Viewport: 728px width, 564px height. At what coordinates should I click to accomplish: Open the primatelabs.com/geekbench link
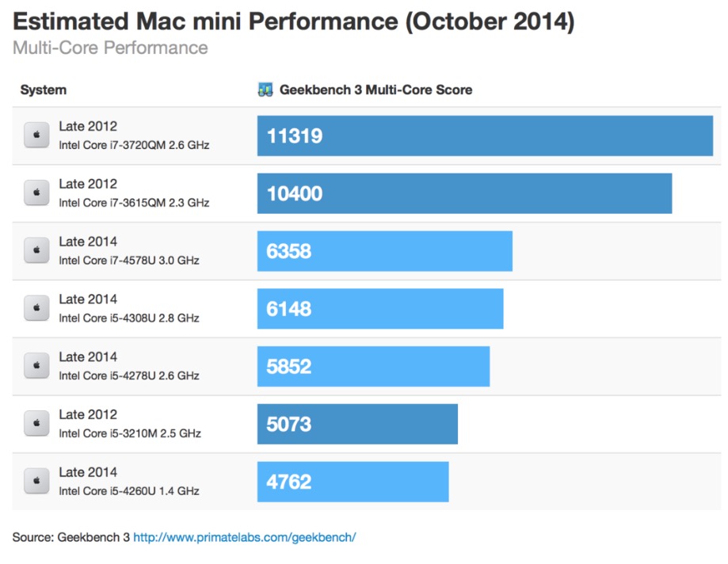(244, 537)
